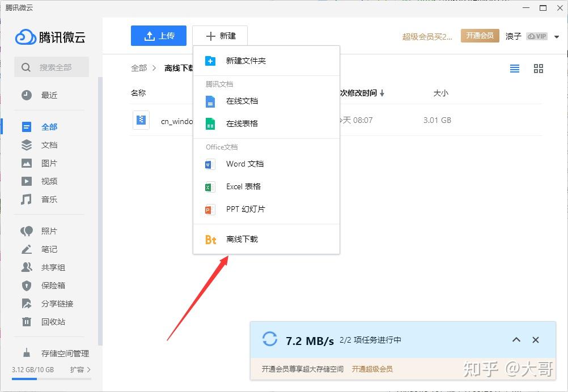Click the storage usage progress bar
The image size is (568, 392).
coord(51,379)
